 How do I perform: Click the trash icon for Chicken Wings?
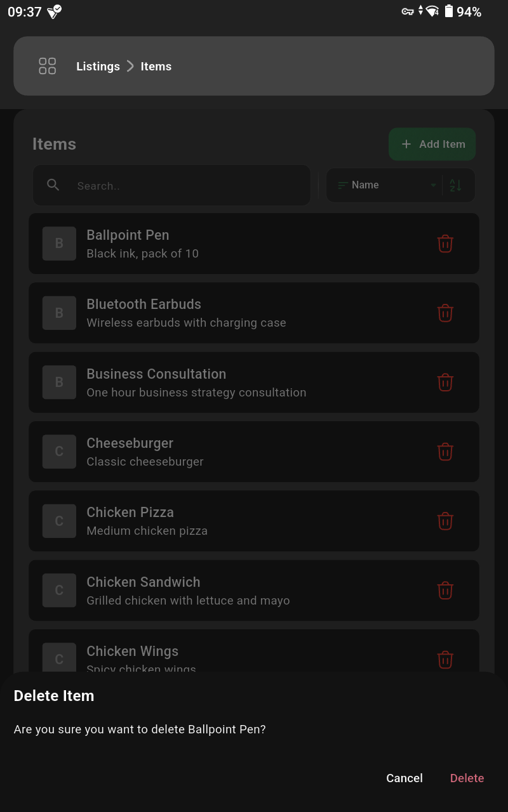(x=445, y=660)
